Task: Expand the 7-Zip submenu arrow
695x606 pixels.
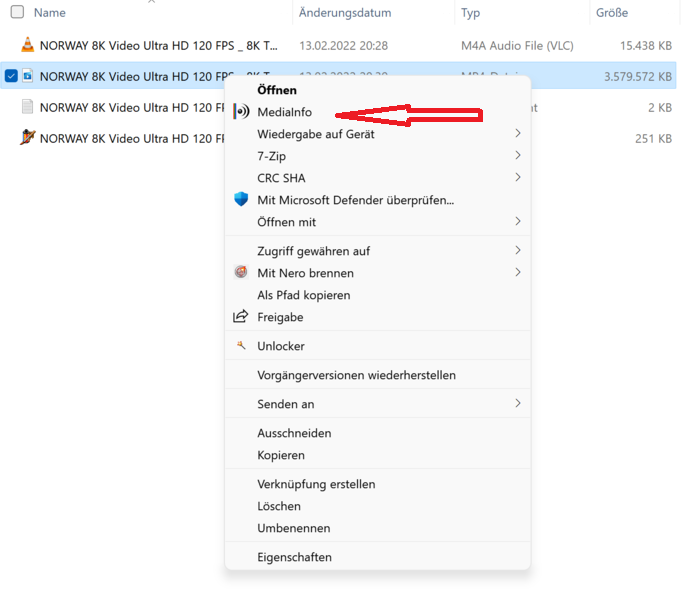Action: [518, 156]
